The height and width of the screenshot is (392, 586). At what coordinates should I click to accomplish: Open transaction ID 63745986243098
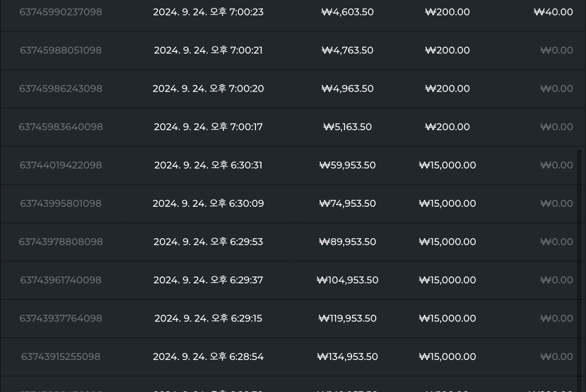click(61, 89)
